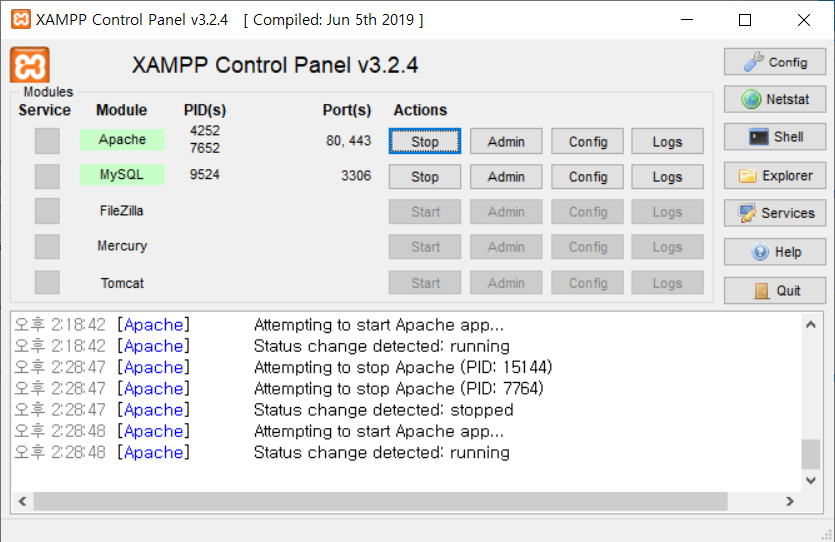Open the Mercury Config menu
835x542 pixels.
(587, 247)
